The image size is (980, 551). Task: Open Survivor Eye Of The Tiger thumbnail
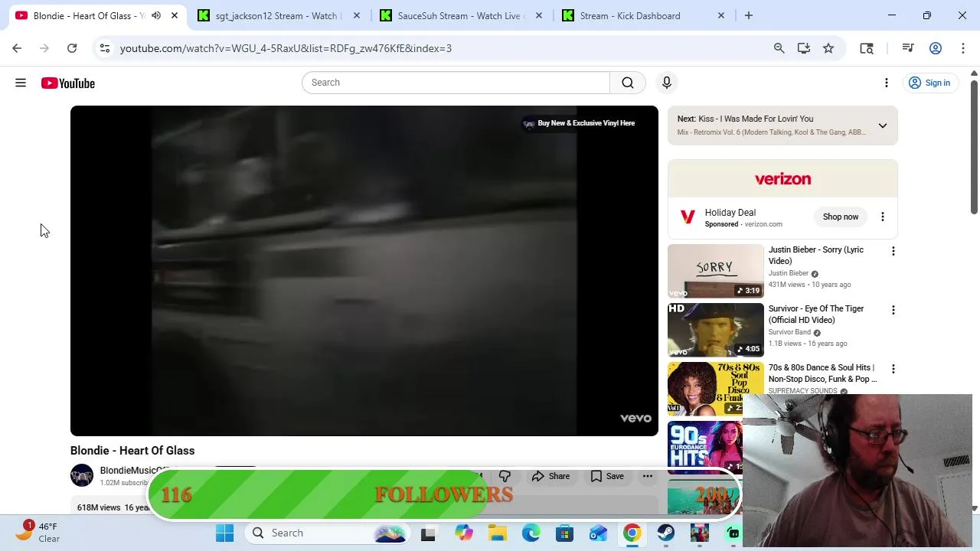pyautogui.click(x=716, y=330)
